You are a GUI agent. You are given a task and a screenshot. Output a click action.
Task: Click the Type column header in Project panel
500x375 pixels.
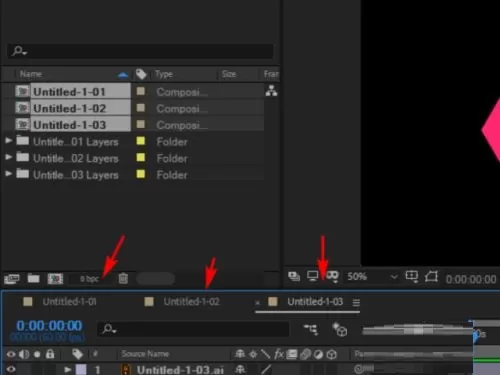coord(164,74)
